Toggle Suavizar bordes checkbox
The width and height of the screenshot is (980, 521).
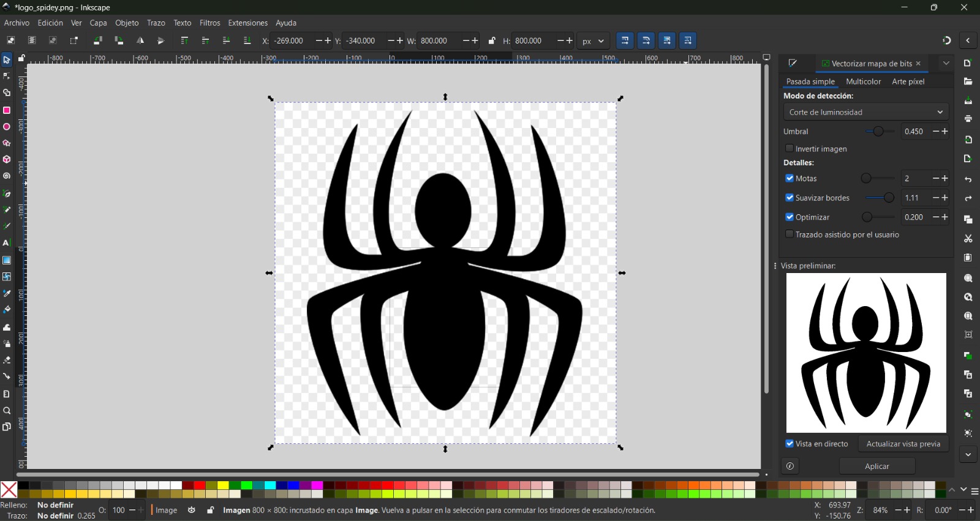click(x=790, y=198)
